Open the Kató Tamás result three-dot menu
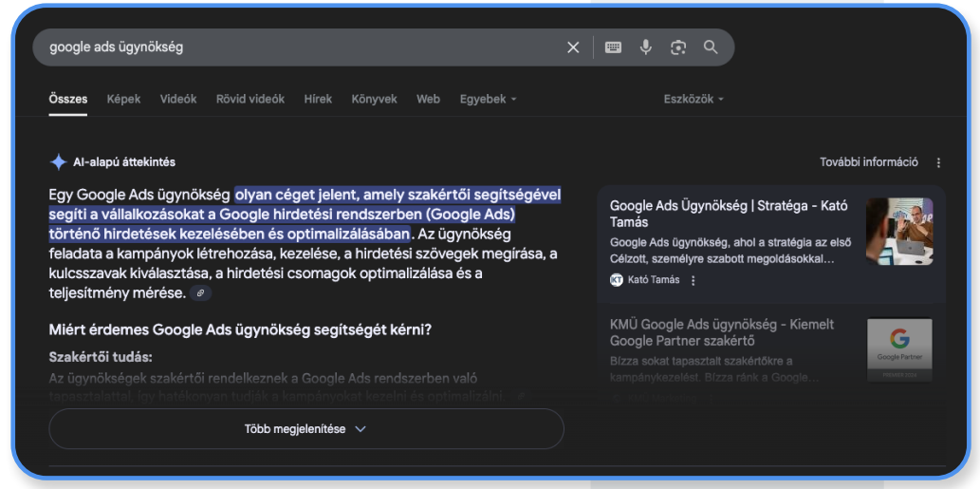 click(x=693, y=280)
